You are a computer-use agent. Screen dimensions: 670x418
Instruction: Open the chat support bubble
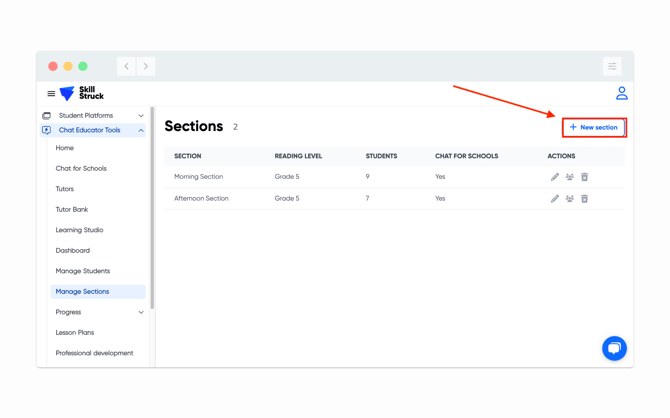click(614, 348)
